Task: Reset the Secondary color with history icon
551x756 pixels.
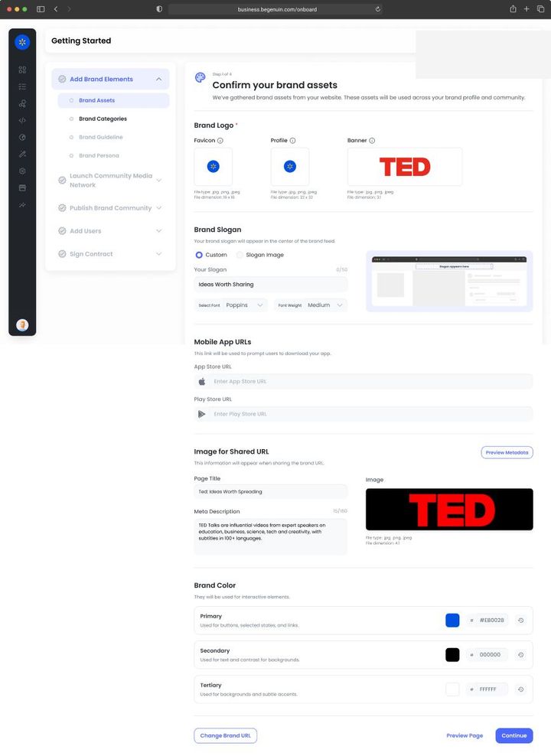Action: coord(520,655)
